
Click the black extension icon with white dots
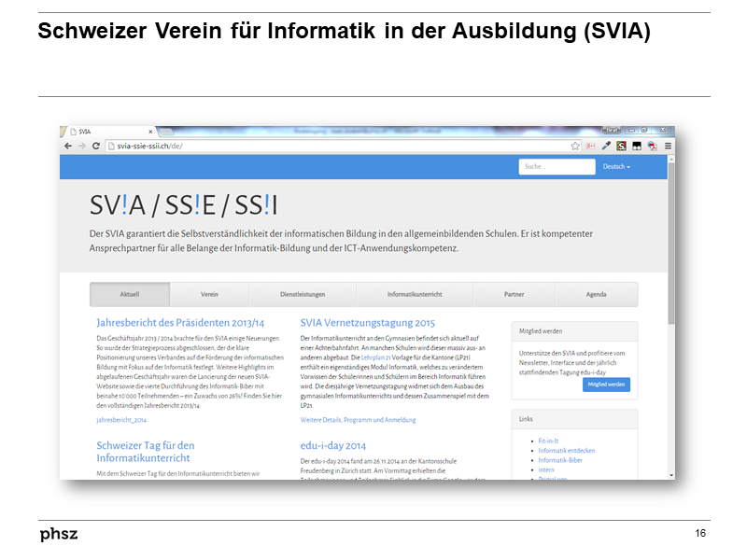click(637, 146)
